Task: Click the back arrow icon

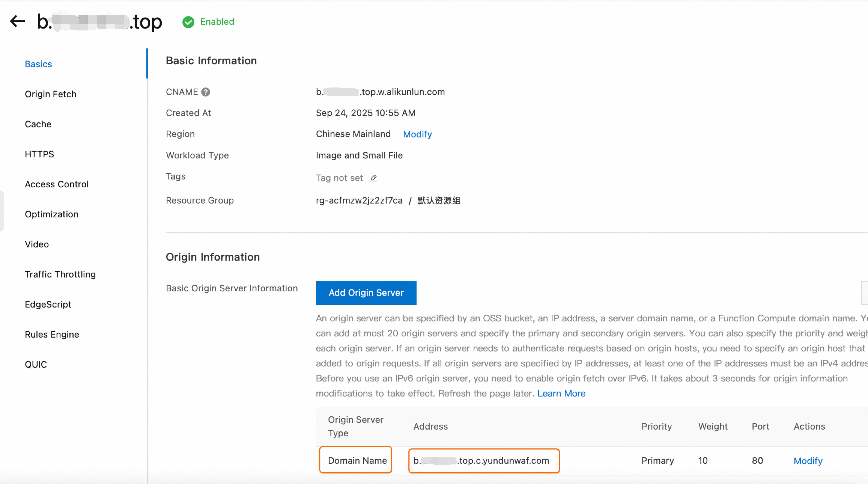Action: pyautogui.click(x=17, y=21)
